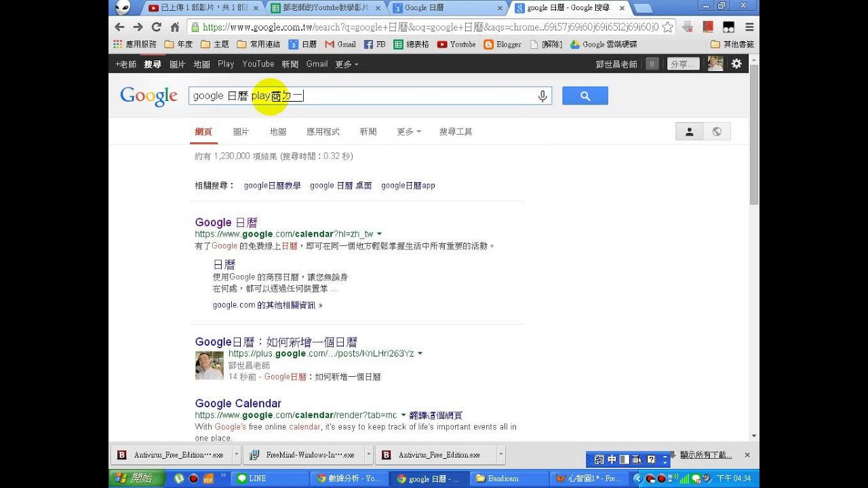Click the author photo thumbnail in results
Screen dimensions: 868x488
[209, 365]
